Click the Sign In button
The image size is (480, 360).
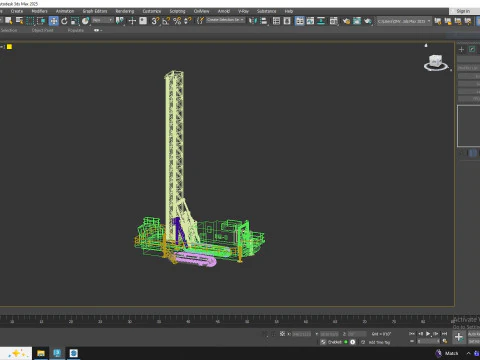(x=463, y=11)
